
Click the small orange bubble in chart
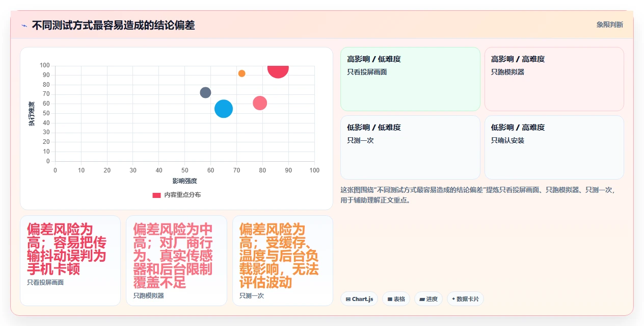coord(242,73)
